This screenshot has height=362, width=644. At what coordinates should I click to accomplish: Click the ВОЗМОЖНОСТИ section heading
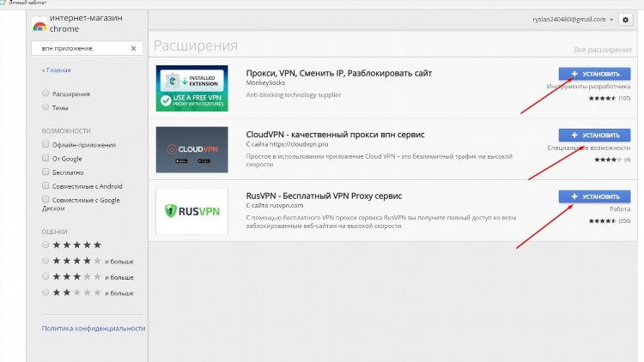pyautogui.click(x=66, y=131)
